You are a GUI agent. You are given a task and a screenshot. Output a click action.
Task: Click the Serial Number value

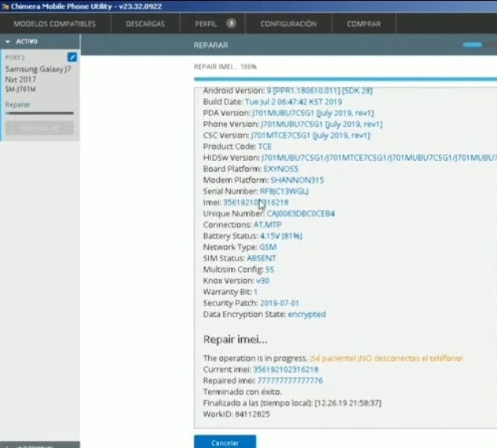(x=284, y=191)
